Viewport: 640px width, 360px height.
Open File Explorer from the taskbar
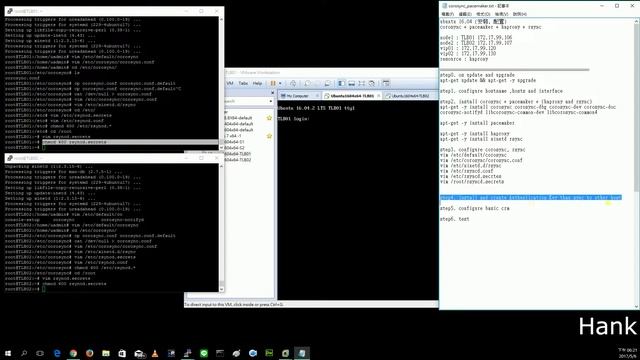tap(106, 353)
